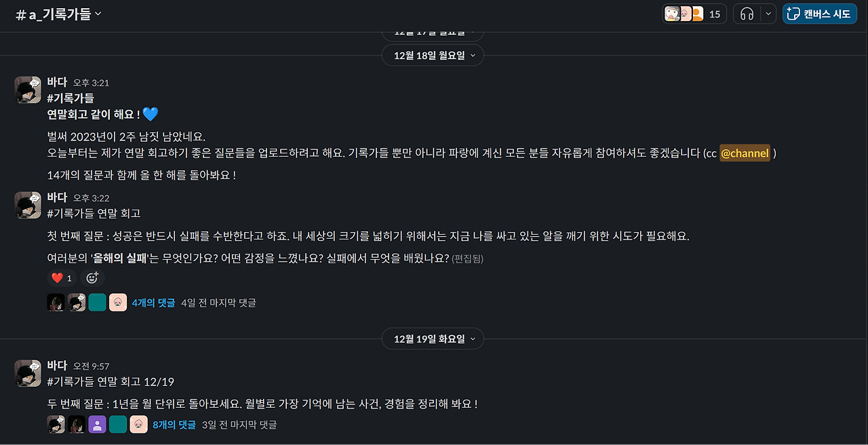868x445 pixels.
Task: Open huddle options with the chevron beside headphones
Action: click(766, 14)
